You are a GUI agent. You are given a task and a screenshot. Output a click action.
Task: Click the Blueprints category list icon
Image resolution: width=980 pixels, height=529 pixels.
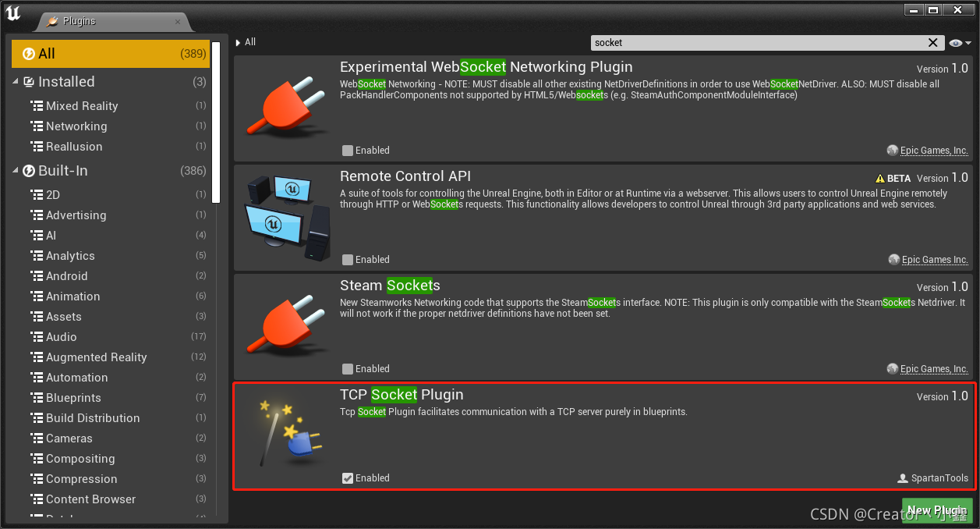coord(37,397)
